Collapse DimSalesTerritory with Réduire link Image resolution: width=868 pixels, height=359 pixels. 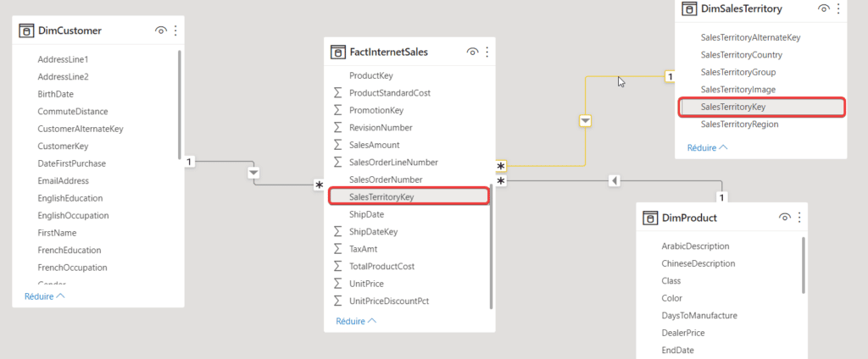(x=708, y=147)
